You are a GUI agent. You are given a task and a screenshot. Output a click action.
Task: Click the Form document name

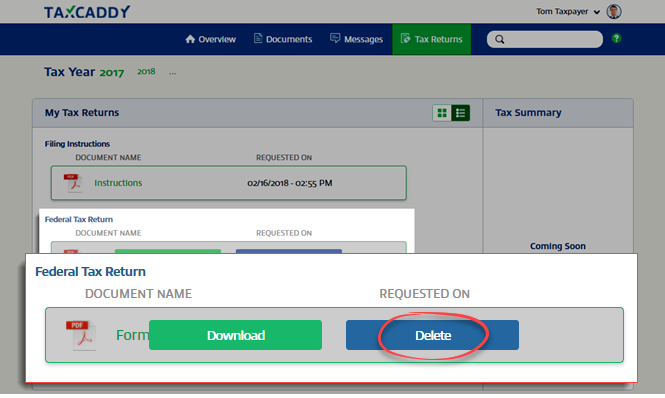[x=132, y=335]
